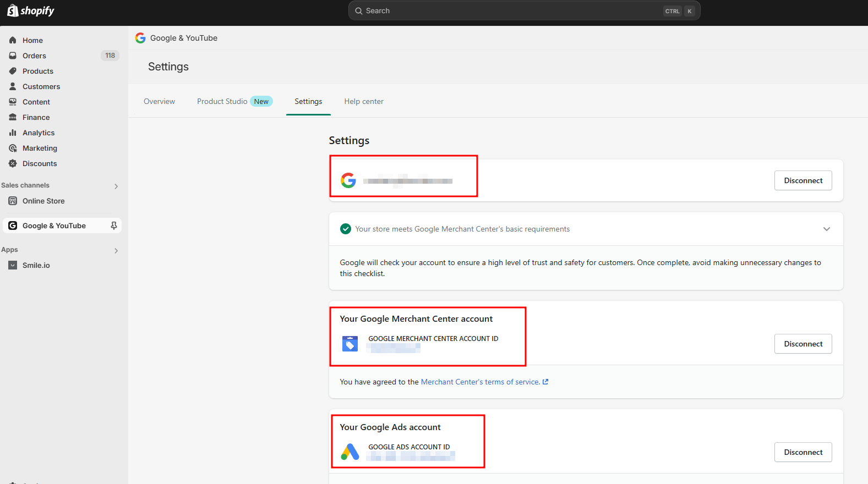Click the Orders inbox icon
Viewport: 868px width, 484px height.
pyautogui.click(x=13, y=56)
